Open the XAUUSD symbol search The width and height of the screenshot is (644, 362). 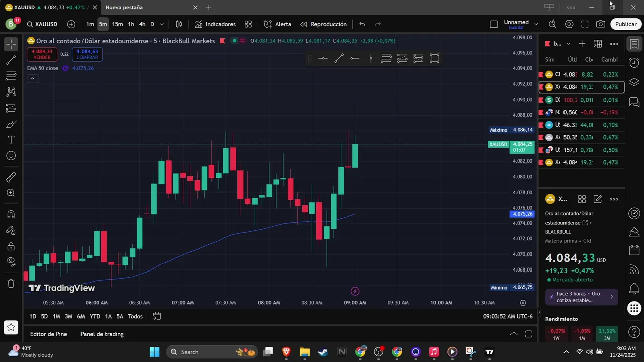pyautogui.click(x=42, y=24)
